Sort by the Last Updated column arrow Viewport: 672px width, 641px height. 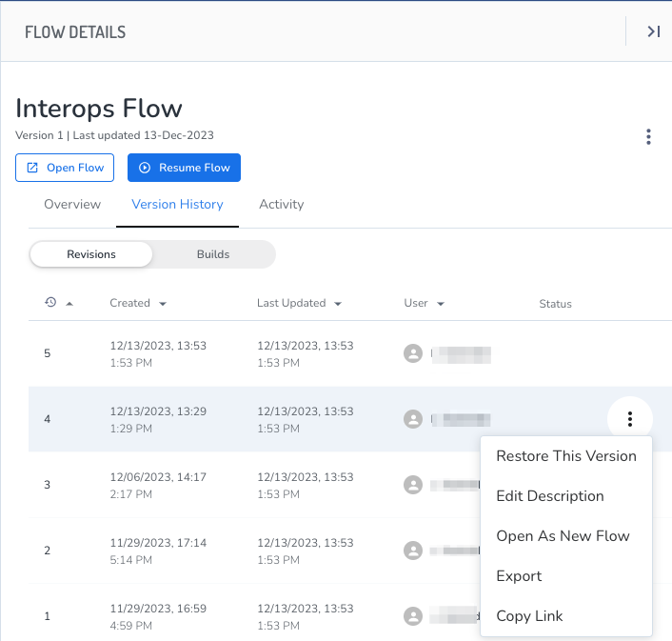(x=338, y=304)
